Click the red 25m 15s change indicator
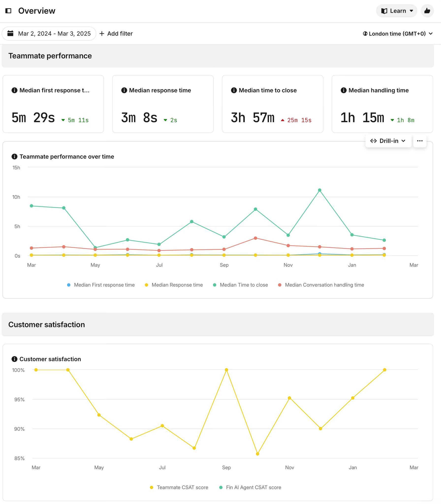This screenshot has width=441, height=504. 296,120
